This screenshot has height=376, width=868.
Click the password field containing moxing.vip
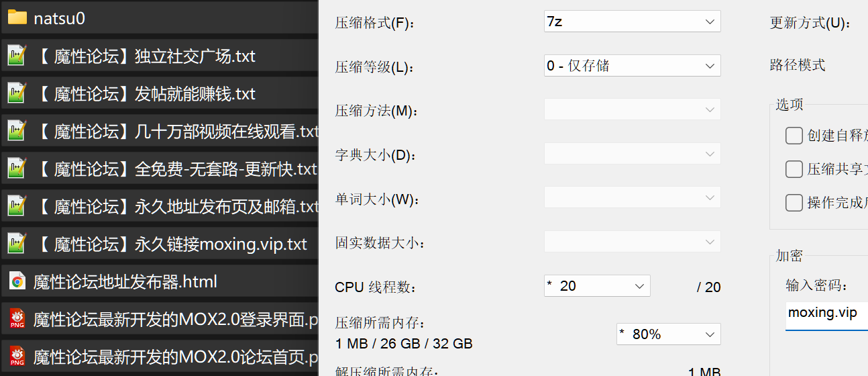click(x=826, y=316)
